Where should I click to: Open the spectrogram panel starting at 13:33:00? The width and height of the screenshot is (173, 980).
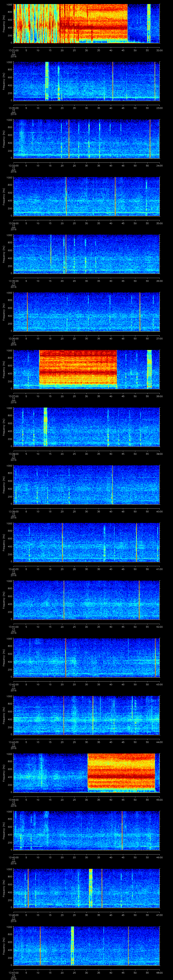(x=86, y=139)
